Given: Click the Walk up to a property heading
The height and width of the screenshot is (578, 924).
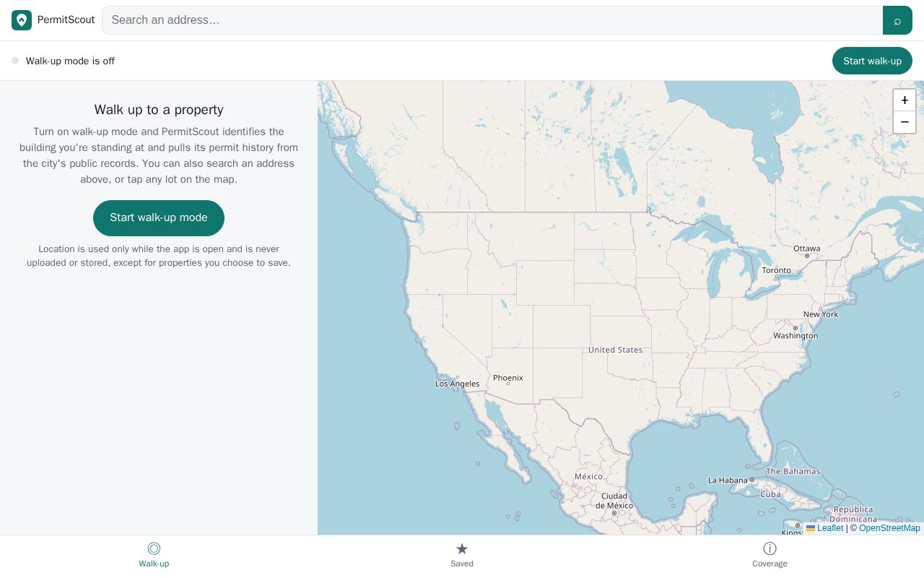Looking at the screenshot, I should (x=159, y=110).
